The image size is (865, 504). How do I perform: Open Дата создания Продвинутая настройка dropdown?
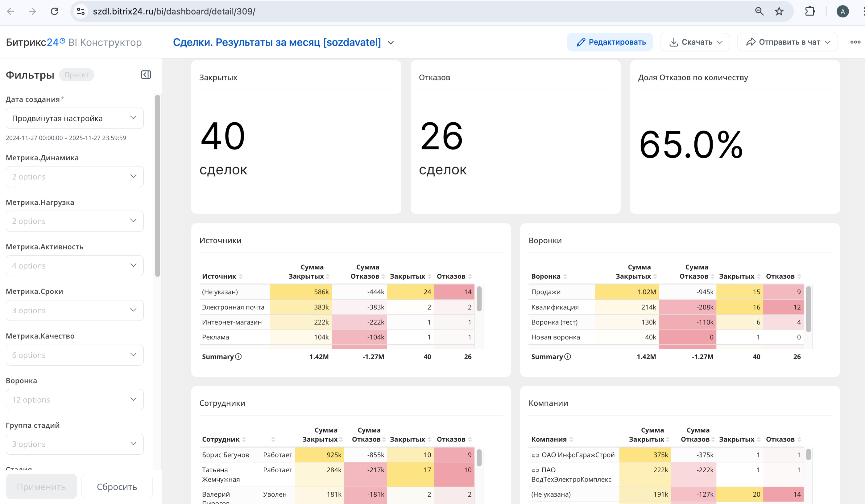(74, 118)
